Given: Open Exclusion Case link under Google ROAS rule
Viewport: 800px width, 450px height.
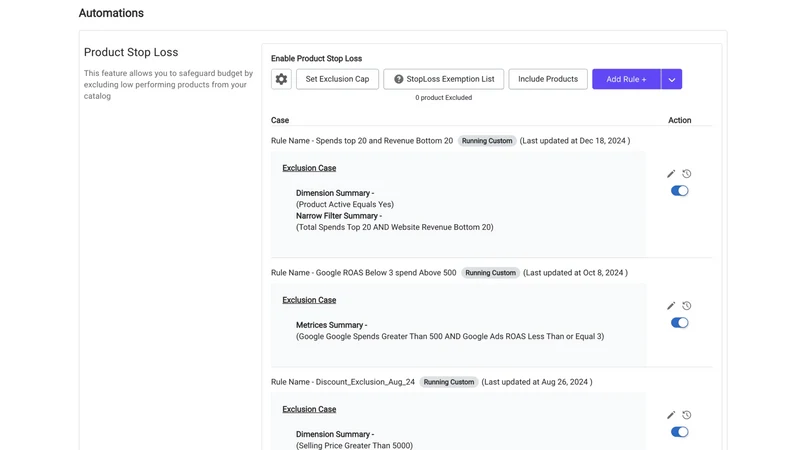Looking at the screenshot, I should pos(309,300).
